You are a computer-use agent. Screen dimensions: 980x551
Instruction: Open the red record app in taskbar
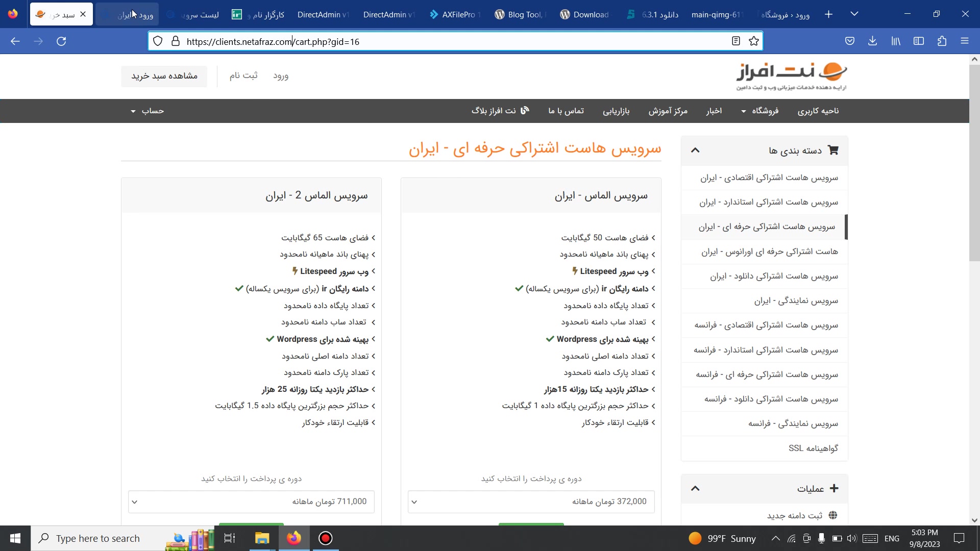point(326,538)
